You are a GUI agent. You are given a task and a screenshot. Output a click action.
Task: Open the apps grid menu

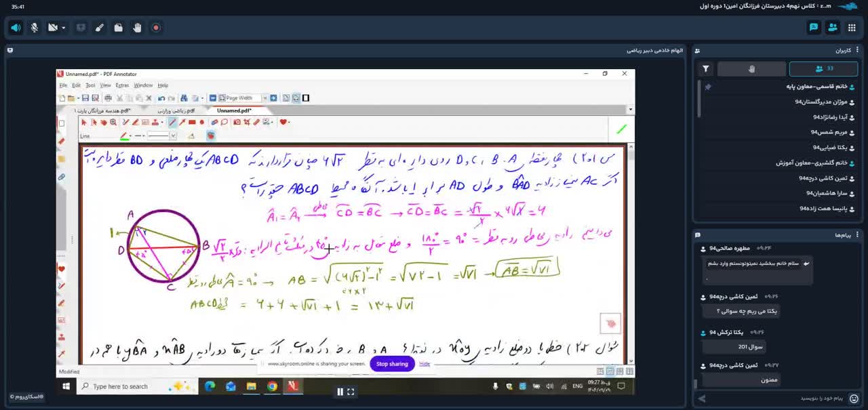point(852,28)
